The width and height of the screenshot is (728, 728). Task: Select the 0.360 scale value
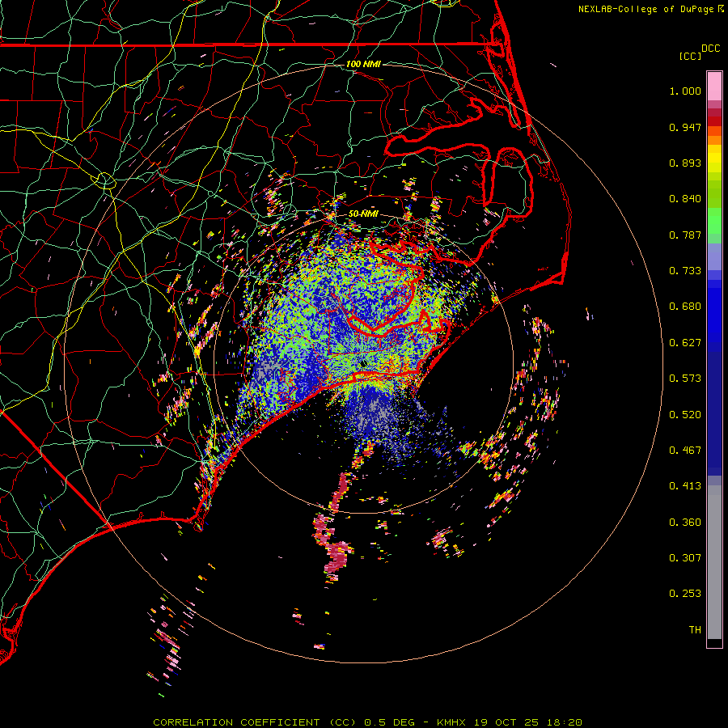(685, 523)
